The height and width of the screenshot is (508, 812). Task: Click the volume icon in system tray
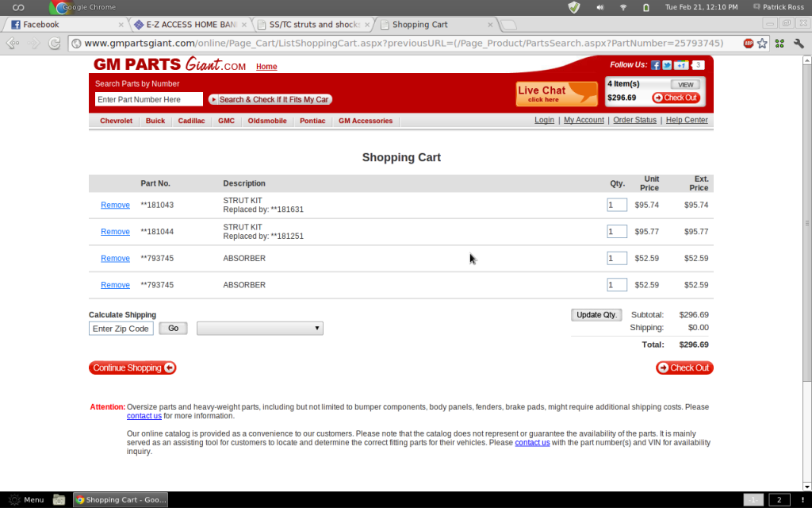(x=599, y=7)
